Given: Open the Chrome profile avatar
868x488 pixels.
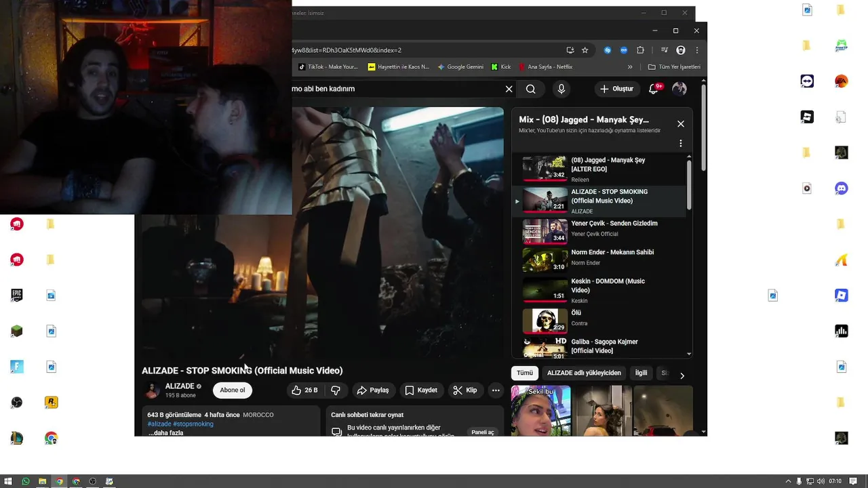Looking at the screenshot, I should (681, 50).
